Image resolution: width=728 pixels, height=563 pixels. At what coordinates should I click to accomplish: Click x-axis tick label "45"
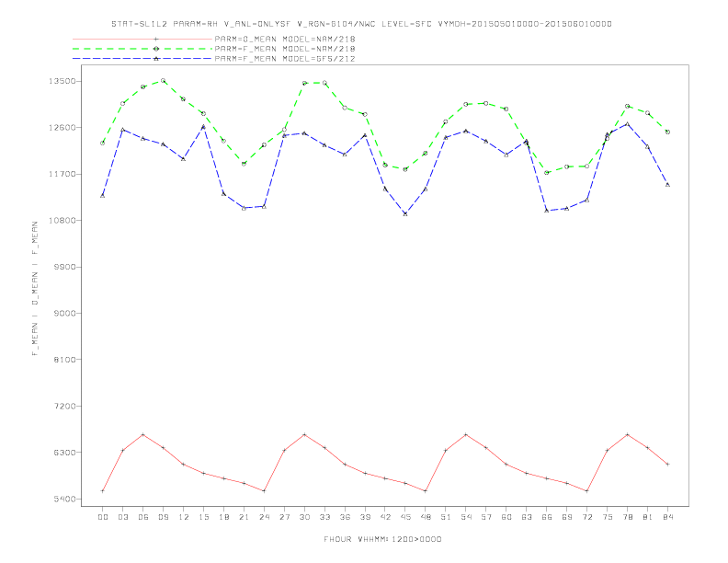coord(405,517)
